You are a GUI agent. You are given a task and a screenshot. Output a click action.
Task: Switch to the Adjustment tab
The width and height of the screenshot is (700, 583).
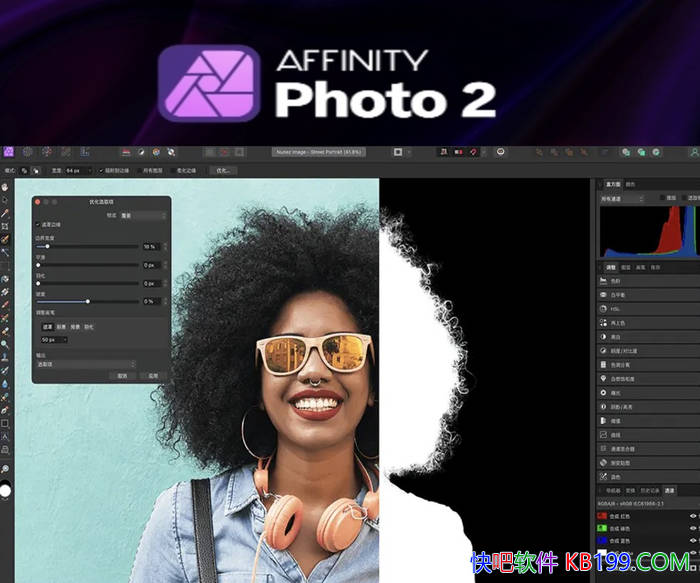pyautogui.click(x=611, y=267)
